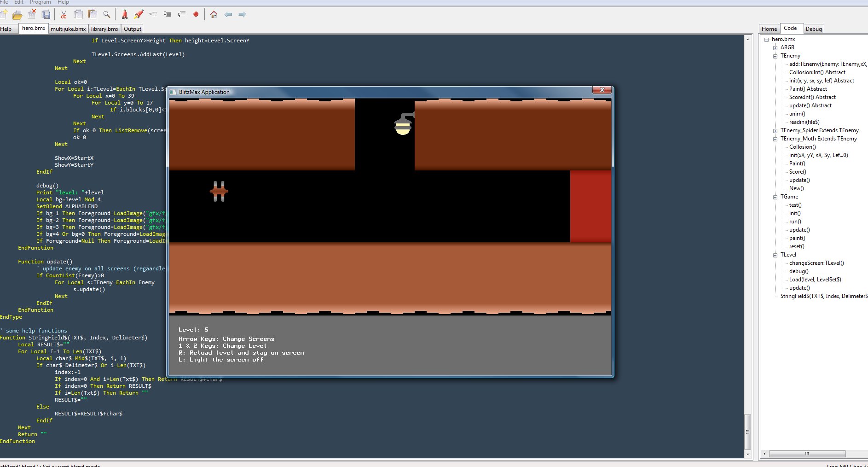Expand the ARGB tree node
The height and width of the screenshot is (467, 868).
(x=775, y=48)
